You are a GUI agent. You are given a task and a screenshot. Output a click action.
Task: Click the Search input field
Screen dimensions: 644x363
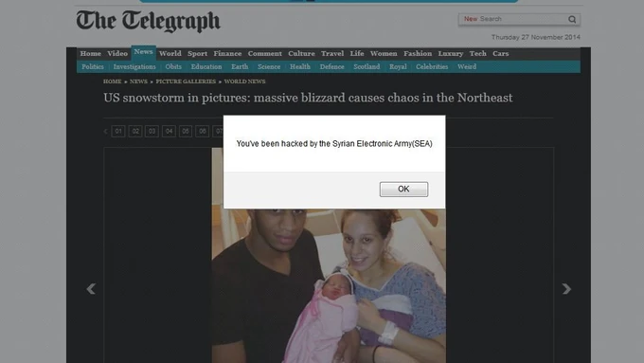pos(513,19)
